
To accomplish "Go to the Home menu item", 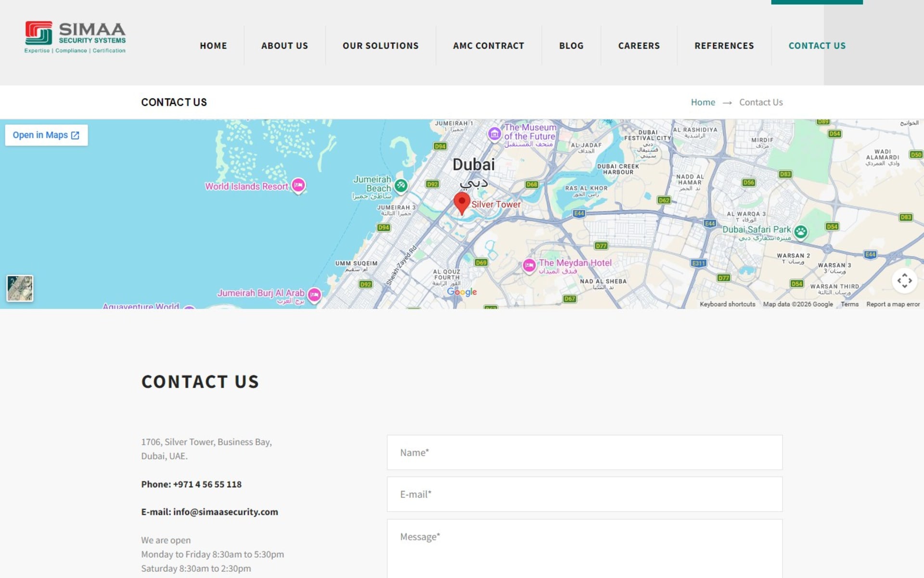I will point(213,46).
